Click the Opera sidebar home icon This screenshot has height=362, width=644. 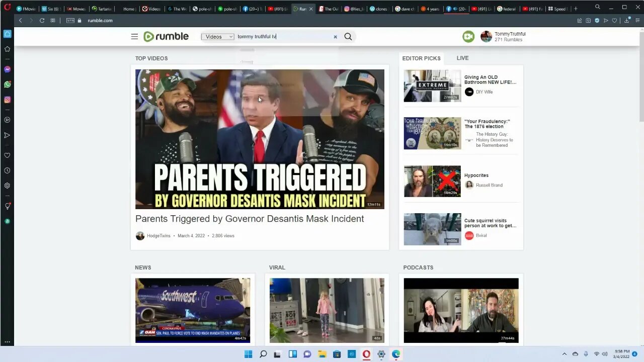coord(7,34)
